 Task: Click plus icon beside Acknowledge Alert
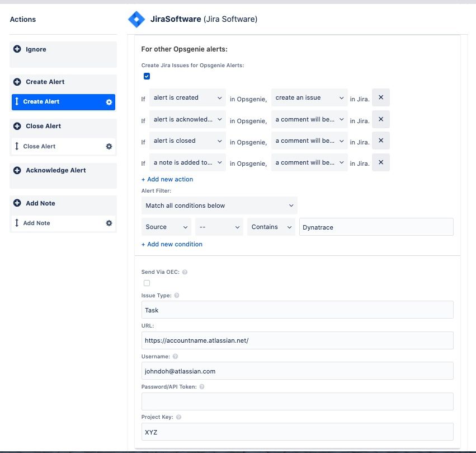[17, 170]
